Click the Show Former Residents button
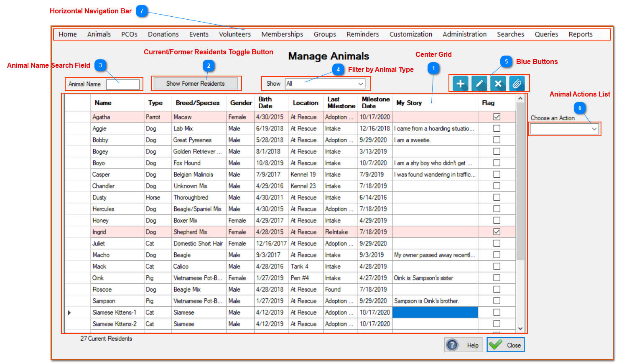Viewport: 619px width, 364px height. 196,84
